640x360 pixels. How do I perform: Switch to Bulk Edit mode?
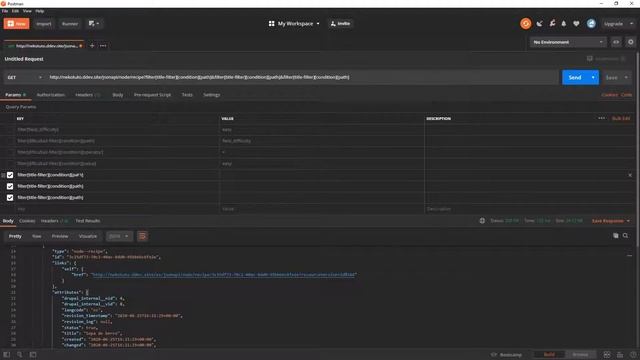tap(621, 118)
